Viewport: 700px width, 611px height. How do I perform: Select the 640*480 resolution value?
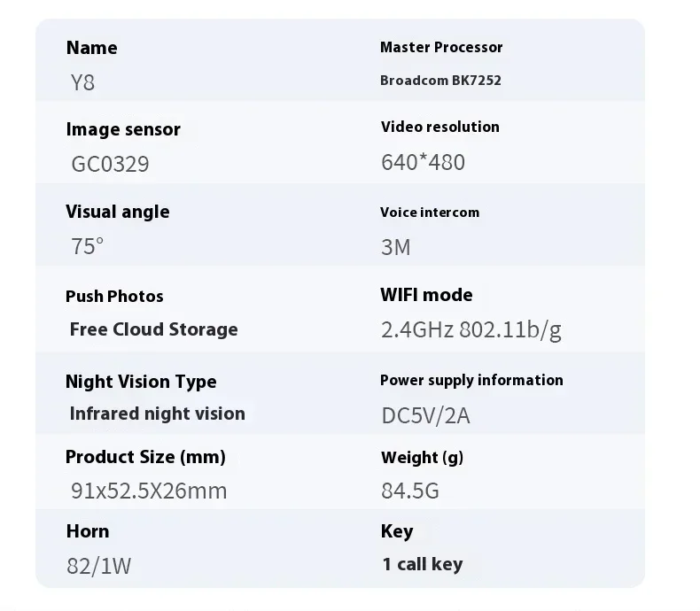pyautogui.click(x=423, y=162)
